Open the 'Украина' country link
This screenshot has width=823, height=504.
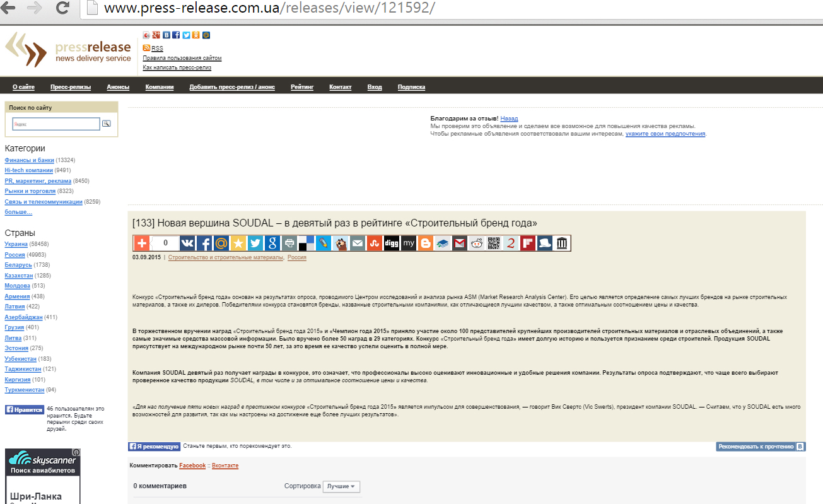(x=16, y=244)
